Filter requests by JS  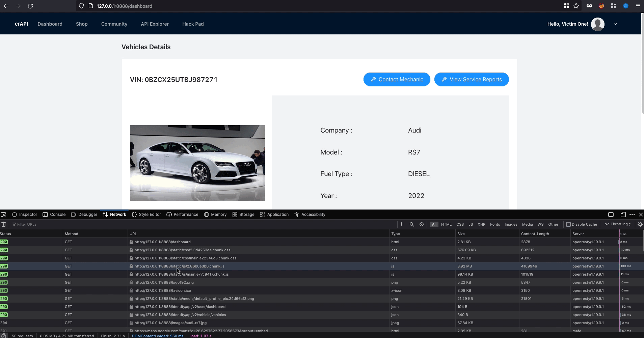(471, 224)
